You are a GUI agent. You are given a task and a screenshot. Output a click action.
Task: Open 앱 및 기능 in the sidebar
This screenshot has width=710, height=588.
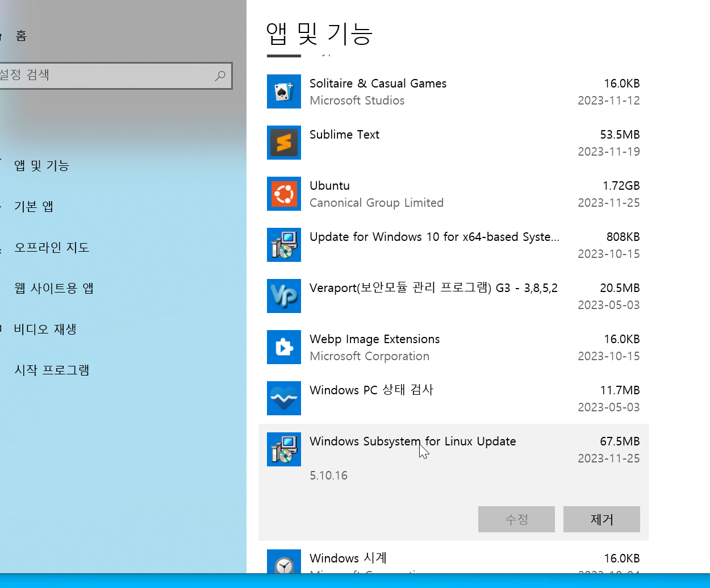(x=42, y=165)
